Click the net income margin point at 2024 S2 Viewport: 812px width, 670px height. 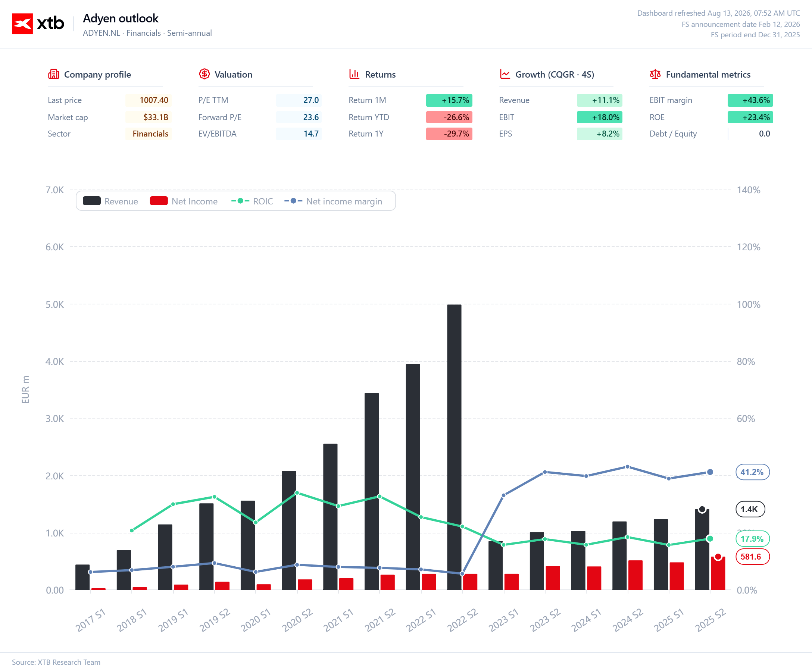[627, 467]
